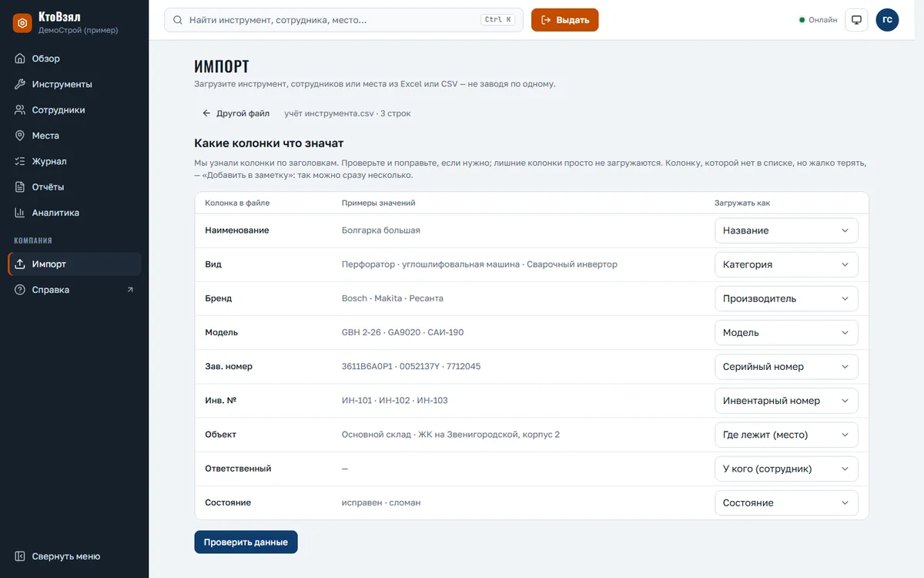This screenshot has height=578, width=924.
Task: Click the Ctrl K shortcut hint
Action: 497,20
